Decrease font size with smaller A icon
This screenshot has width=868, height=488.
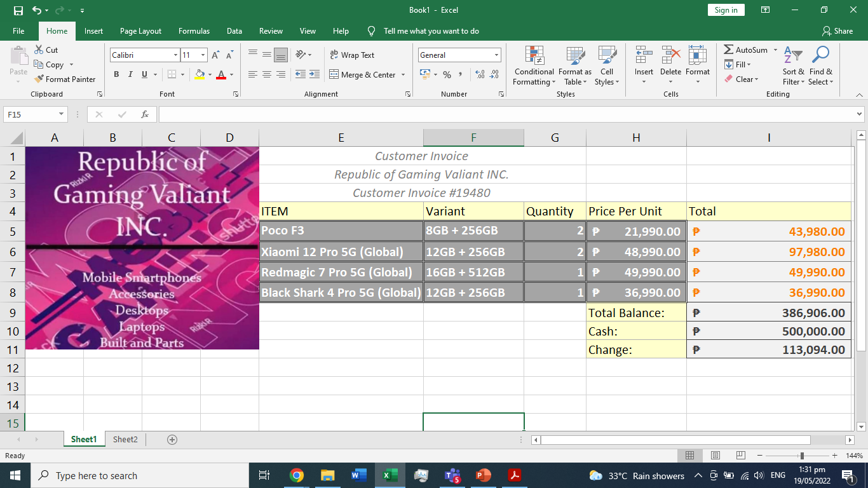point(229,55)
